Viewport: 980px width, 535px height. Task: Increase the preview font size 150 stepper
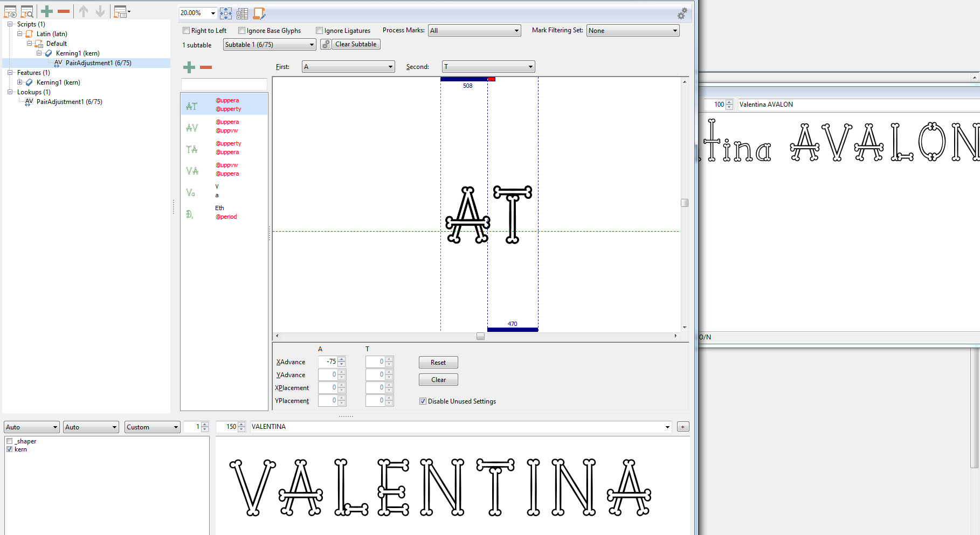pyautogui.click(x=241, y=424)
